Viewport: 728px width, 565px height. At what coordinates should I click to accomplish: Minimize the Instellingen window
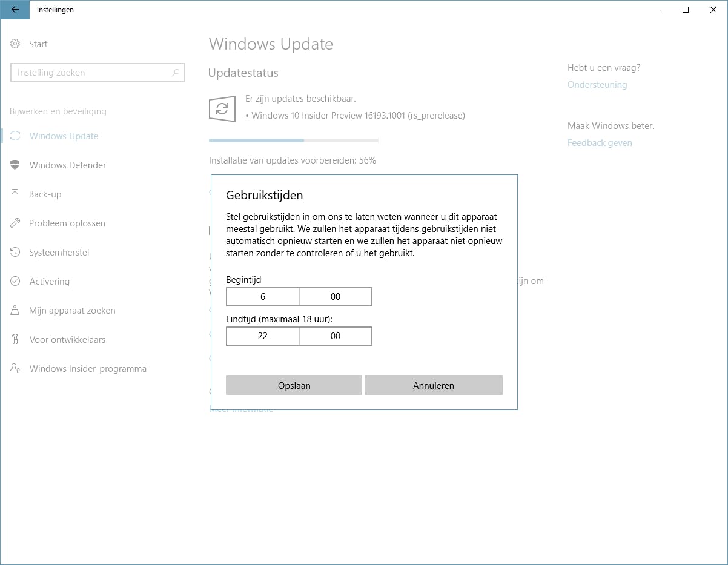pos(658,10)
